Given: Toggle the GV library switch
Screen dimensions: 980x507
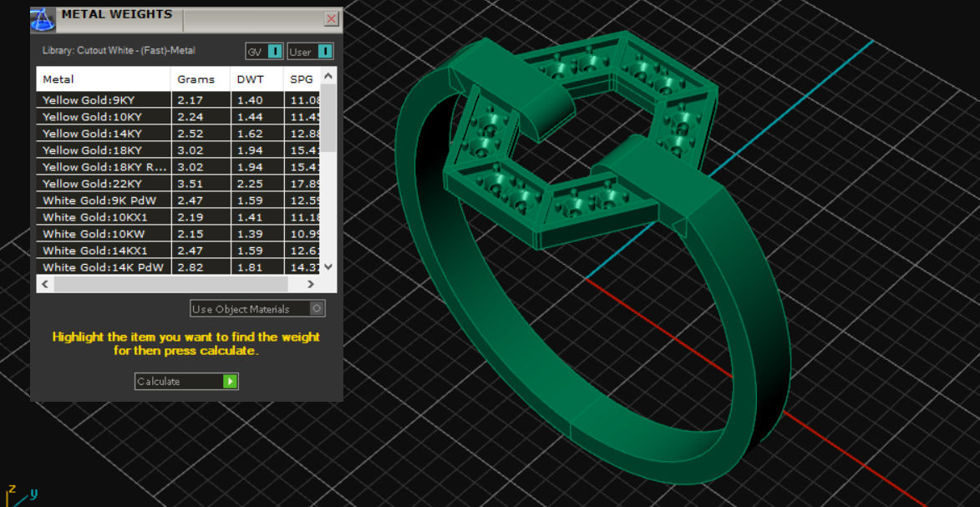Looking at the screenshot, I should point(275,52).
